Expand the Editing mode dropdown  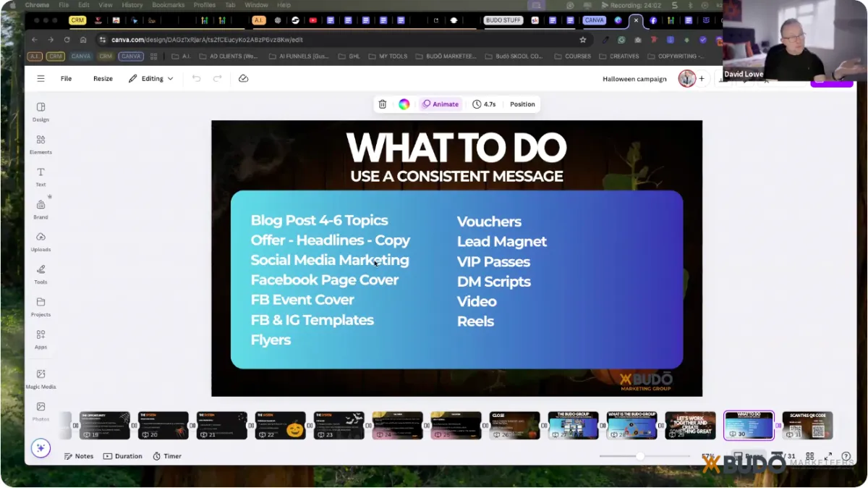point(150,78)
